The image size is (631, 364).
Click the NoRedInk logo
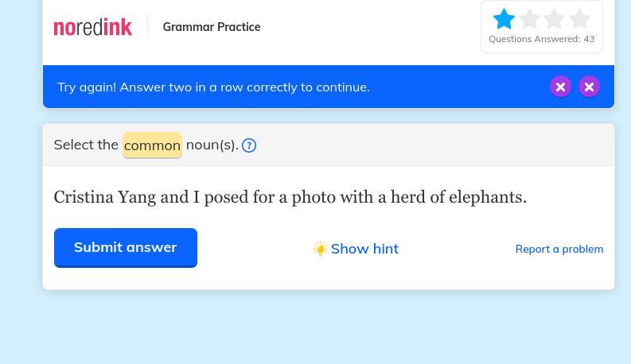click(x=92, y=27)
